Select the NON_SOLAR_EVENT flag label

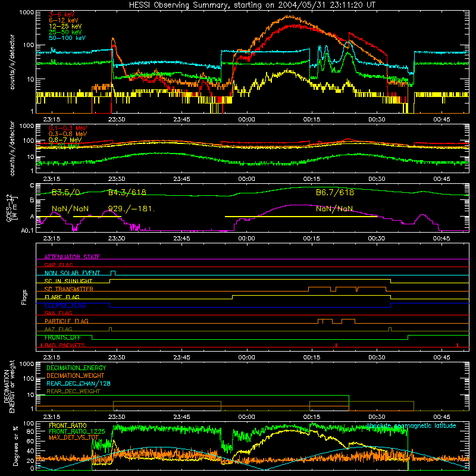coord(72,273)
